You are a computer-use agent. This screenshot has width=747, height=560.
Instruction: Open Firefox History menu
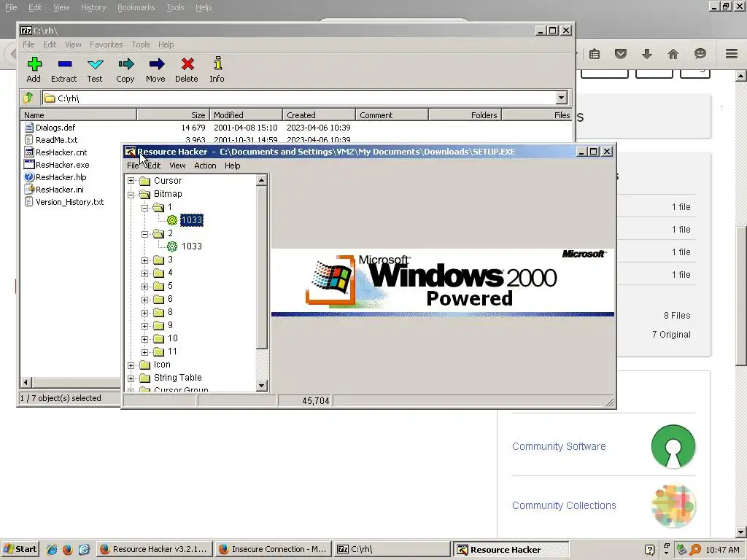click(x=93, y=7)
